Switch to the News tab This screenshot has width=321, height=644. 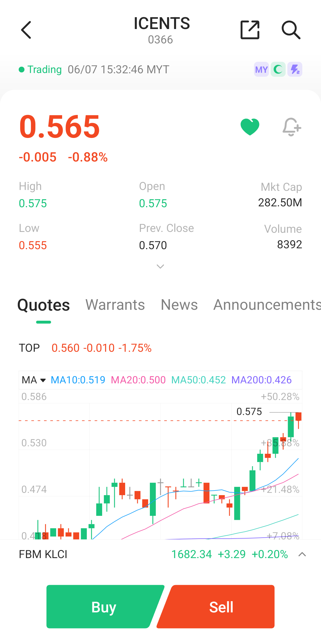179,305
